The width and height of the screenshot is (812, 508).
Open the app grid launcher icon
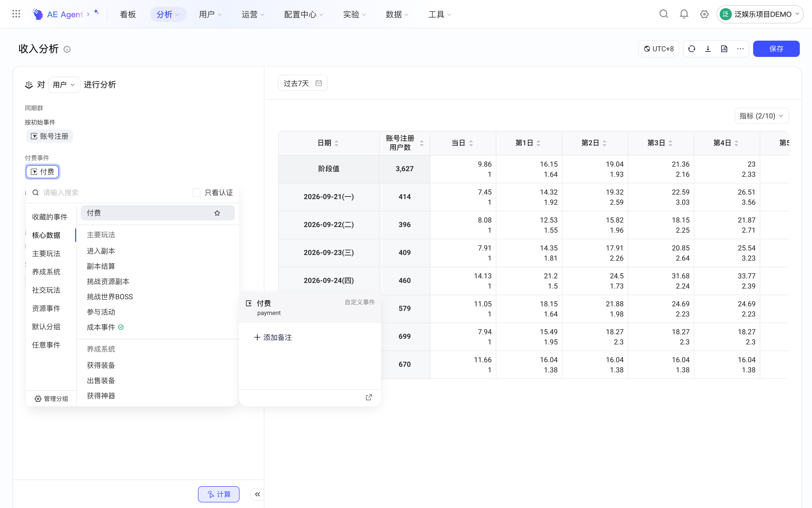pos(16,14)
